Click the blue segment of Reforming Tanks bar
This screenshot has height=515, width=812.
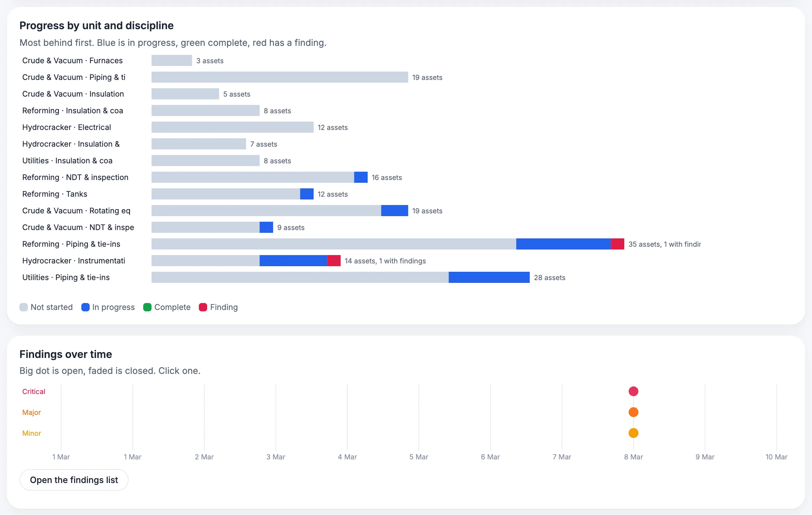click(307, 194)
